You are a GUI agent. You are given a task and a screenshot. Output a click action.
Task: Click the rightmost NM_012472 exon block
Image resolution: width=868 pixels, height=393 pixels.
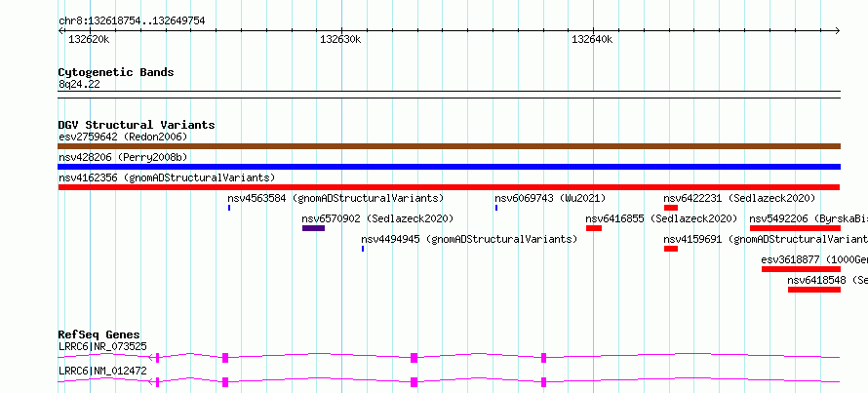pos(543,382)
